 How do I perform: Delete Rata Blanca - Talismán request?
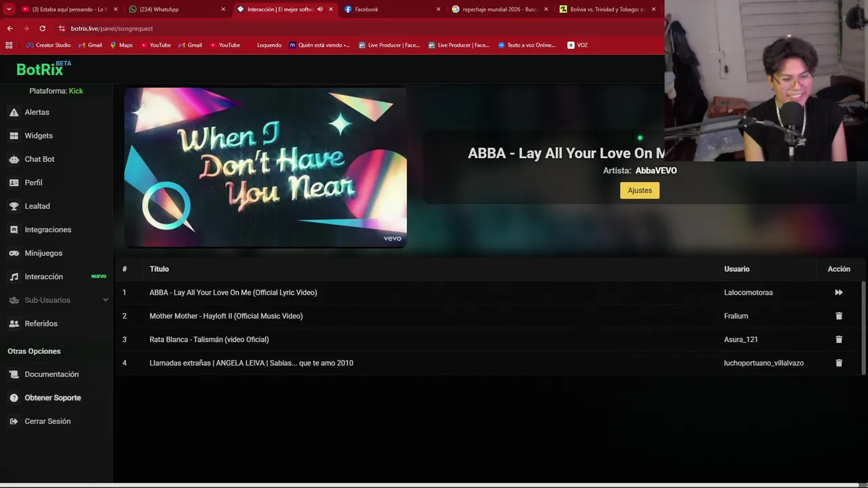[x=839, y=340]
